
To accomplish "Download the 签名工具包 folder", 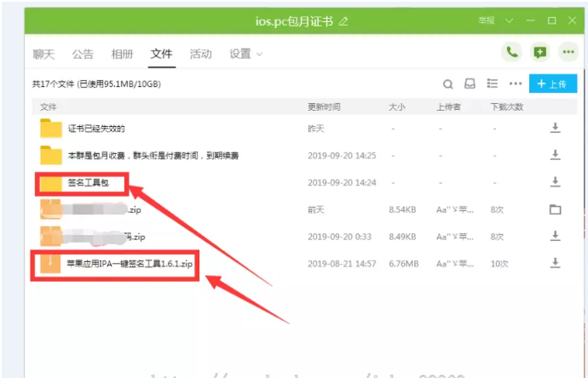I will click(555, 182).
